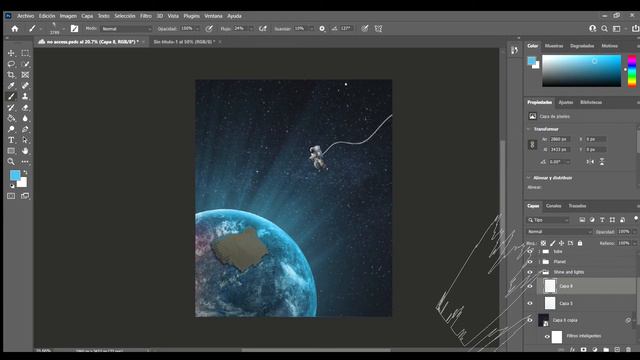Image resolution: width=640 pixels, height=360 pixels.
Task: Click the hue spectrum slider
Action: (631, 71)
